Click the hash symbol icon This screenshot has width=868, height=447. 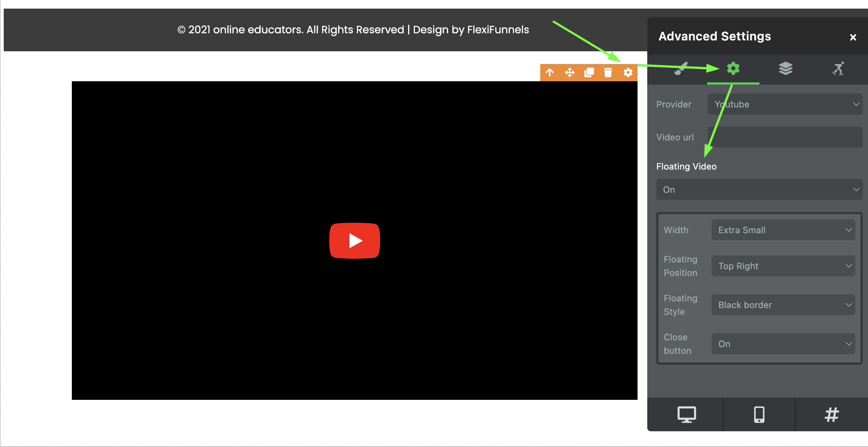click(832, 414)
